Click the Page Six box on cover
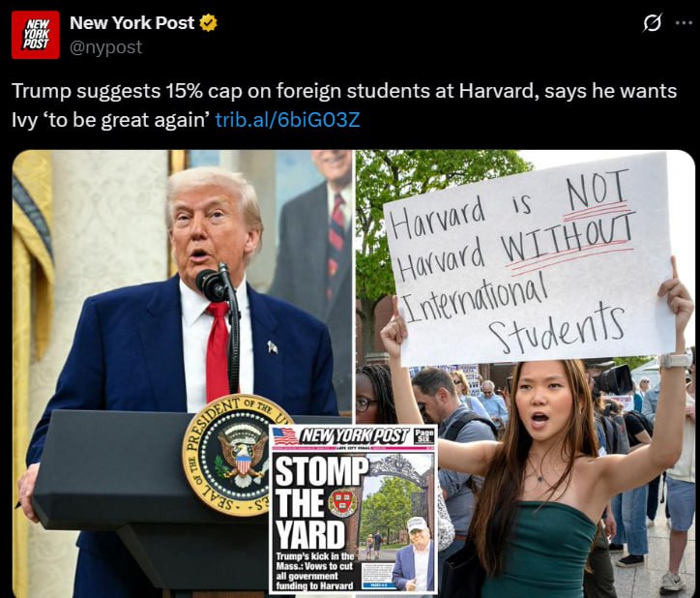This screenshot has width=700, height=598. [423, 435]
